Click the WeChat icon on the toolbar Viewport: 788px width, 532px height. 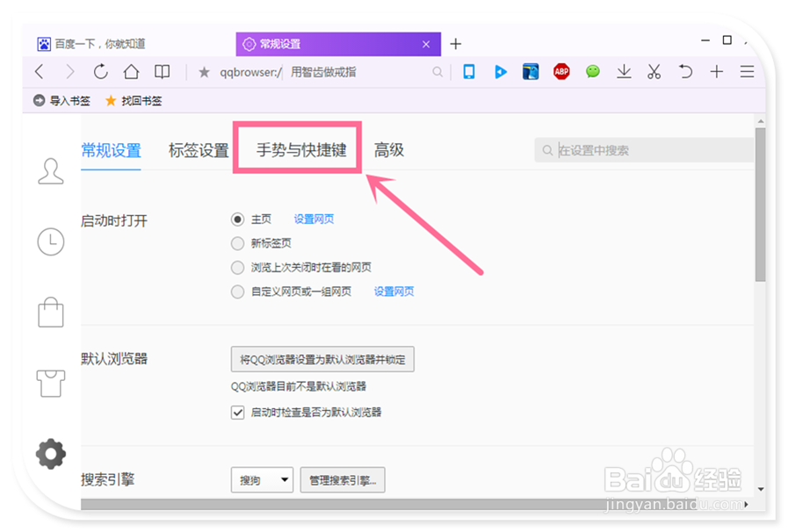tap(592, 72)
